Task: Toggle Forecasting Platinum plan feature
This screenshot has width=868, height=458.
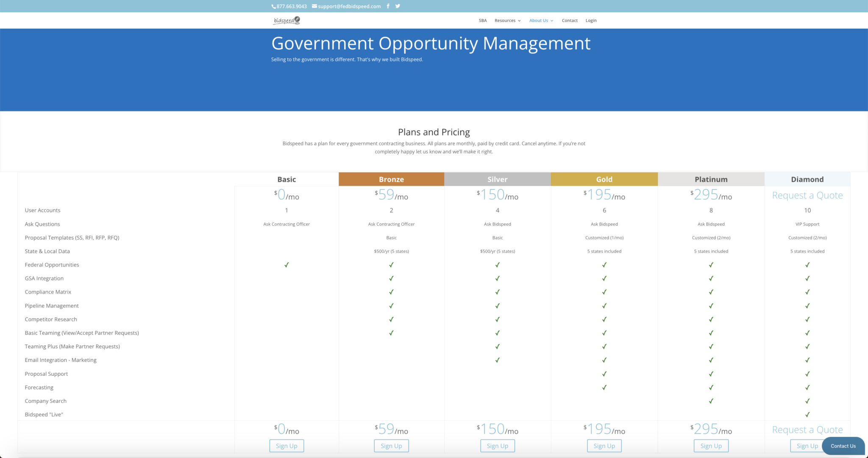Action: pyautogui.click(x=710, y=387)
